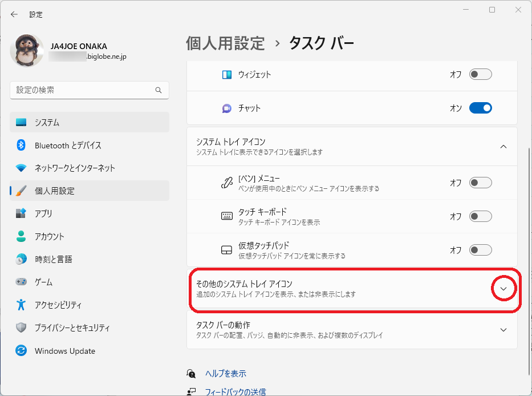532x396 pixels.
Task: Click the アプリ tiles icon
Action: click(x=21, y=213)
